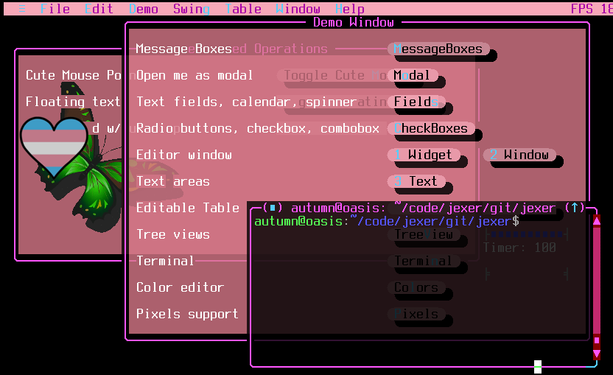613x375 pixels.
Task: Click the terminal shell prompt line
Action: [x=387, y=221]
